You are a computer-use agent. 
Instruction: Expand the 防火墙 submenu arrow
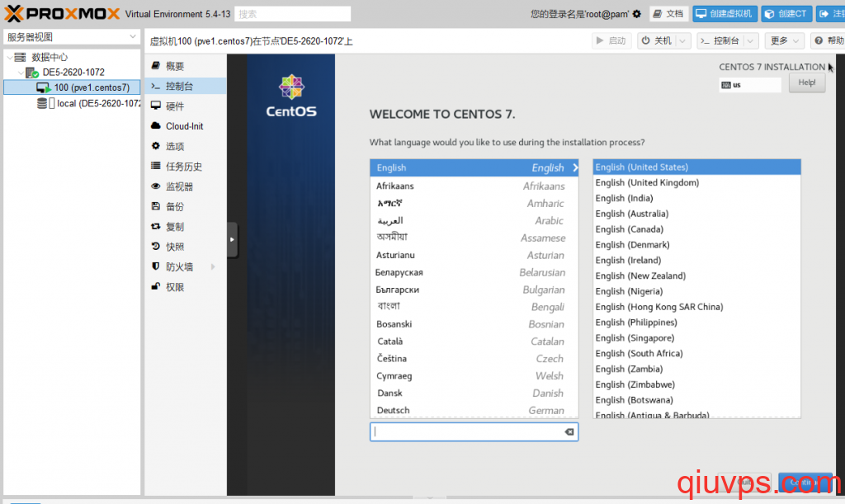coord(214,266)
